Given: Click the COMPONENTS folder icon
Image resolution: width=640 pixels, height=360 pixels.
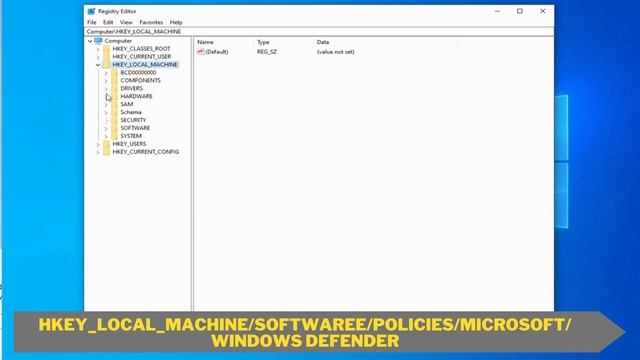Looking at the screenshot, I should (x=114, y=80).
